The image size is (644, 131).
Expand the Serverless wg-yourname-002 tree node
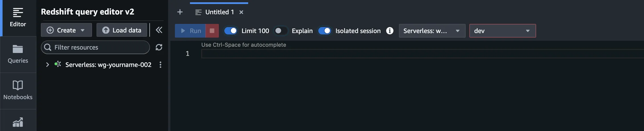[47, 65]
